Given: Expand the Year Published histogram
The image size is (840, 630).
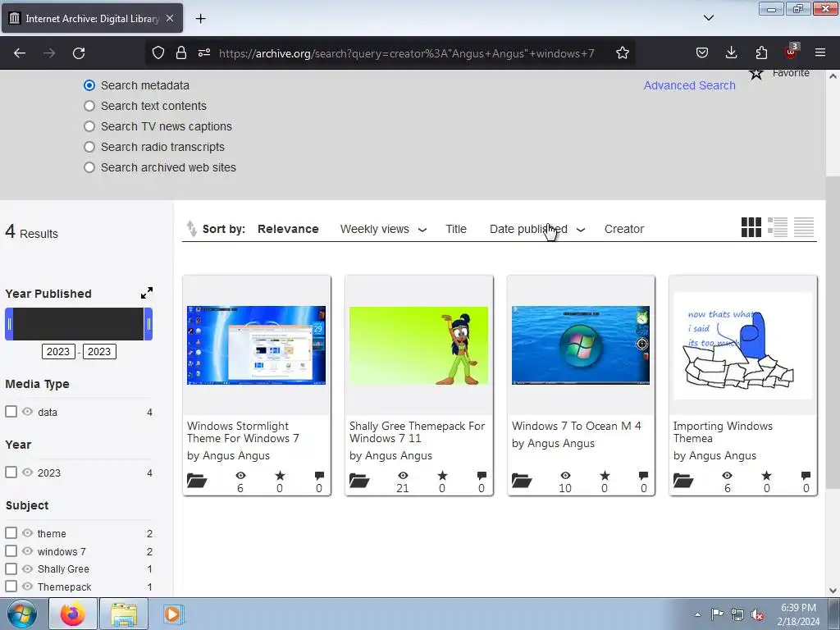Looking at the screenshot, I should (x=147, y=293).
